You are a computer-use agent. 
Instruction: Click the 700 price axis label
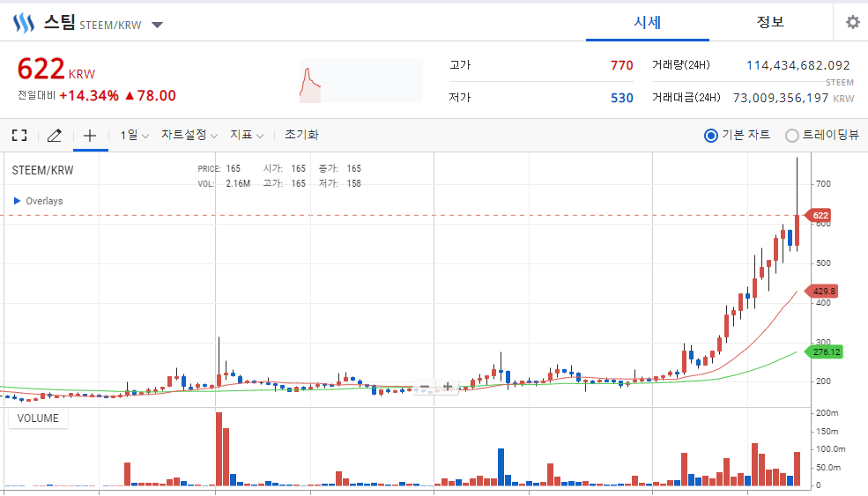point(823,184)
